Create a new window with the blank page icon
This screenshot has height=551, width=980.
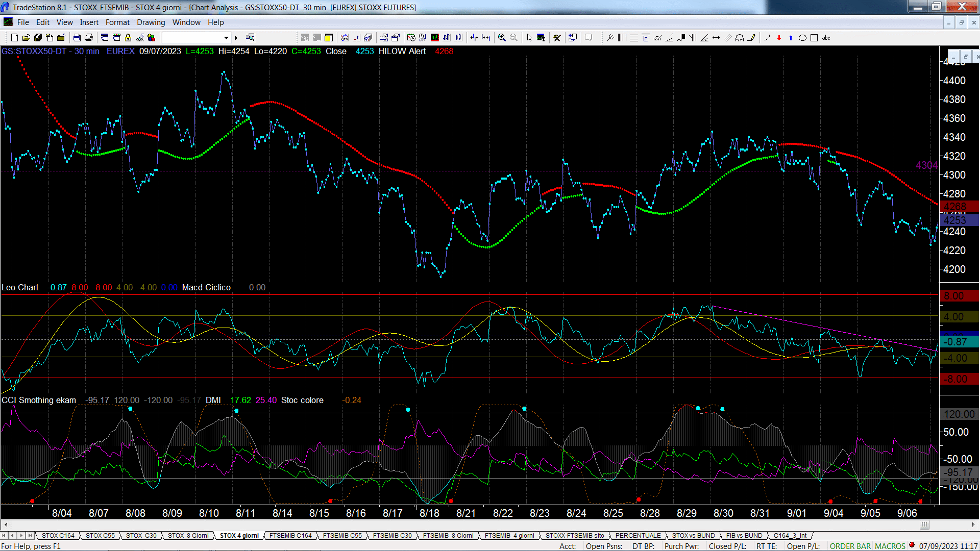pos(14,38)
